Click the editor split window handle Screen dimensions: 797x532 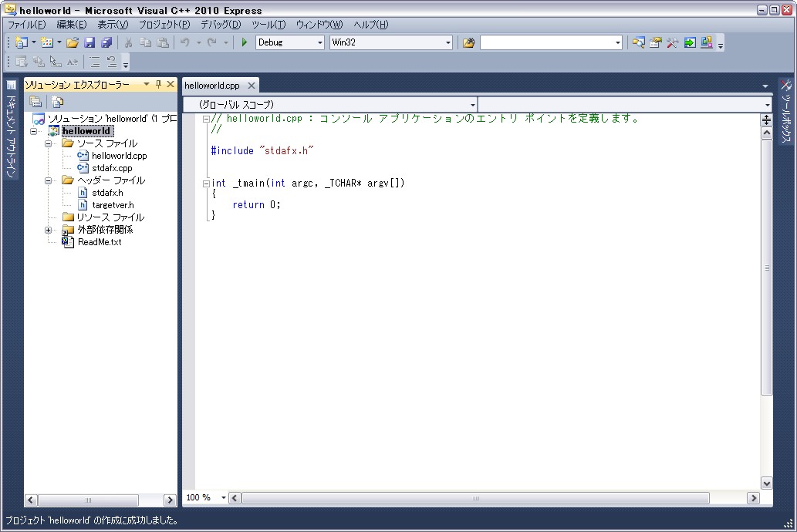(766, 120)
